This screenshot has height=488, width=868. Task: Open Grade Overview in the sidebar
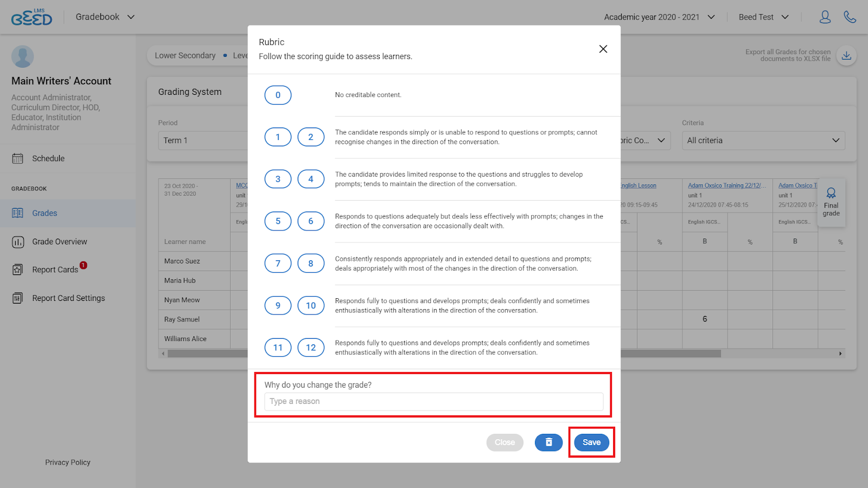click(60, 242)
